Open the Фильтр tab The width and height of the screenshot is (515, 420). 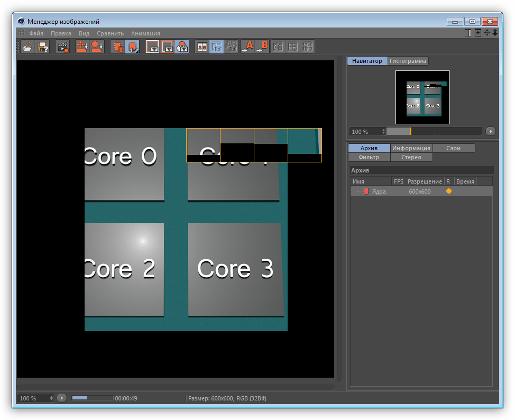369,157
